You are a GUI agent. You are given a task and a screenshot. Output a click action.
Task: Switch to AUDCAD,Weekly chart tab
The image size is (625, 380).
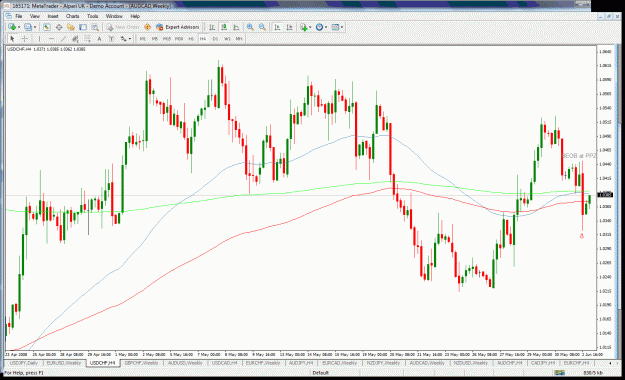pyautogui.click(x=427, y=363)
